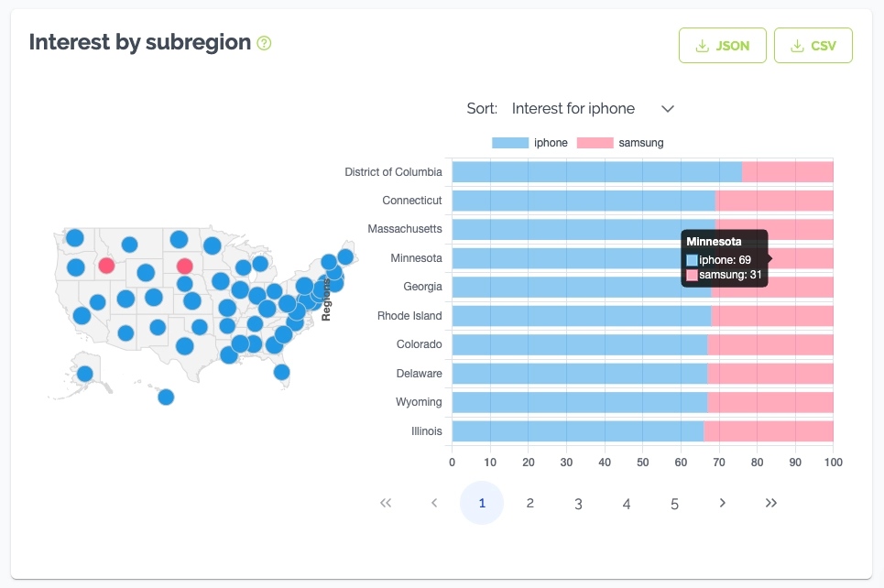Viewport: 884px width, 588px height.
Task: Click the Florida map marker
Action: tap(282, 372)
